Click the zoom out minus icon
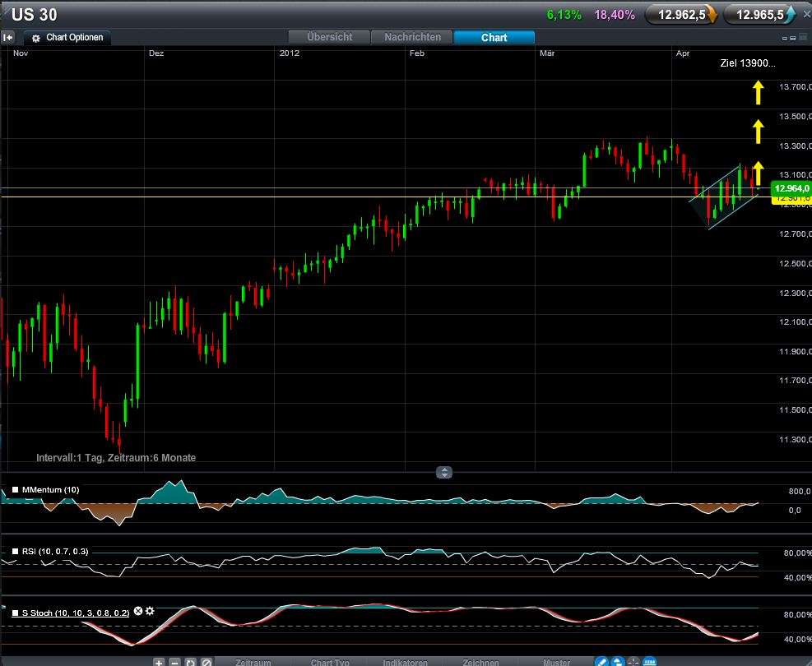Viewport: 812px width, 666px height. pyautogui.click(x=174, y=662)
